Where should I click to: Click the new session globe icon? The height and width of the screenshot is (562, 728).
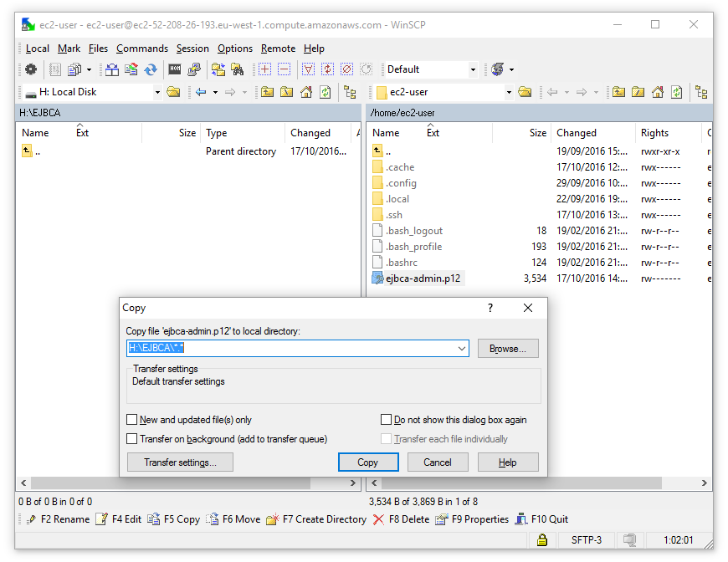pos(498,69)
